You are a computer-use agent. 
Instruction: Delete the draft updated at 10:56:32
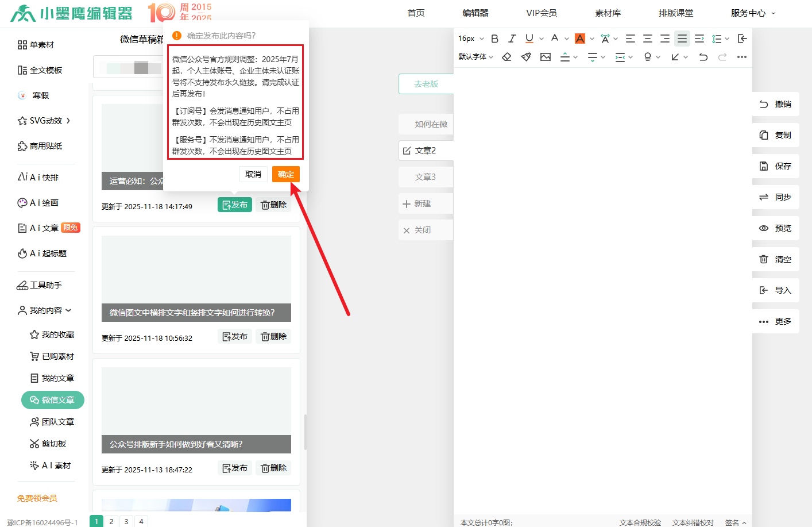(x=273, y=336)
